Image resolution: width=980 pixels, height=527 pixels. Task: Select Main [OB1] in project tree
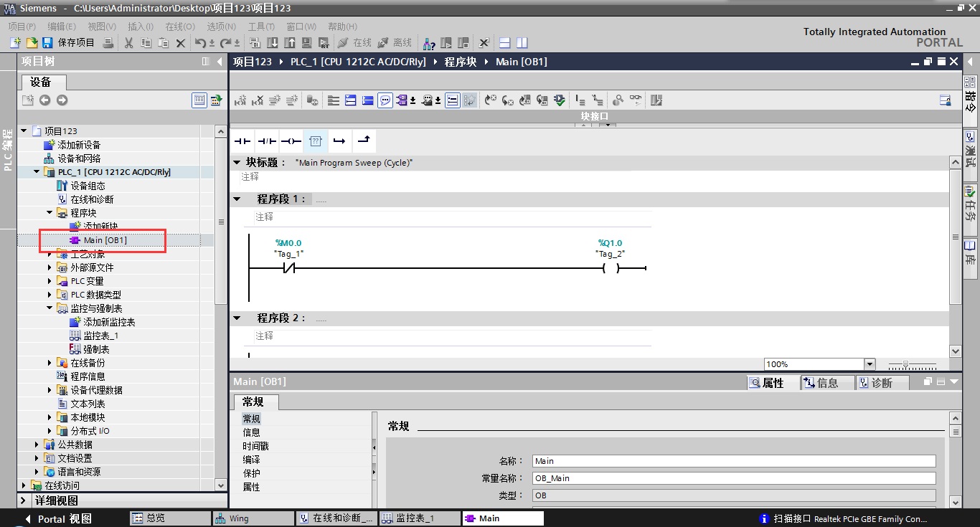tap(105, 240)
